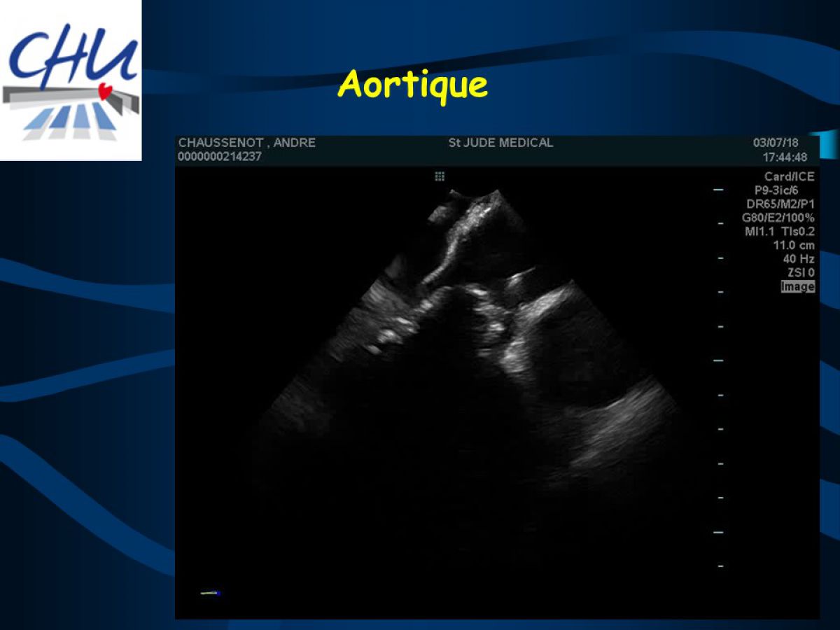Screen dimensions: 840x630
Task: Select the Aortique slide title
Action: tap(412, 85)
